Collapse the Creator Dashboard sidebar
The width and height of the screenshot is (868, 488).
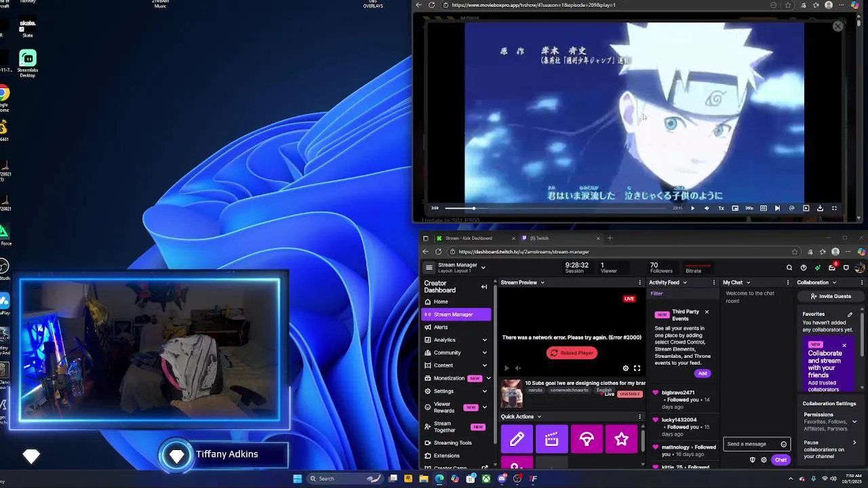coord(484,287)
